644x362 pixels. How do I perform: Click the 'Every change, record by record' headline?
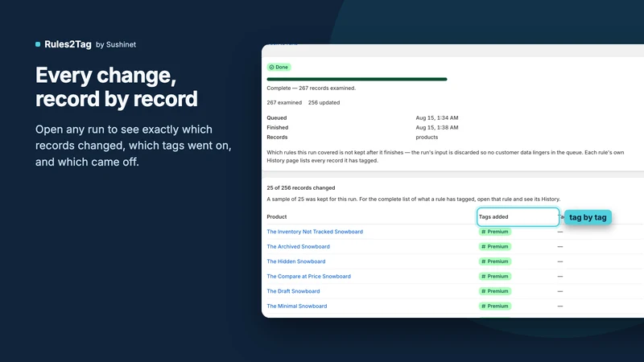click(116, 87)
